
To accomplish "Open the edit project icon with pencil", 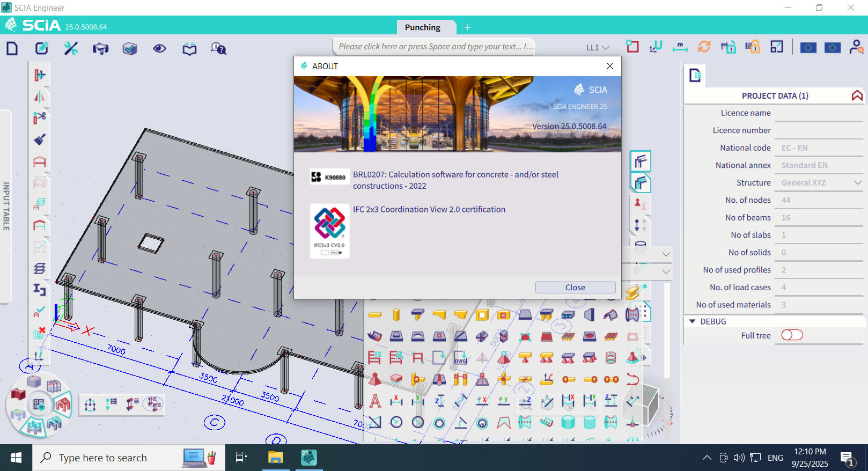I will (42, 48).
